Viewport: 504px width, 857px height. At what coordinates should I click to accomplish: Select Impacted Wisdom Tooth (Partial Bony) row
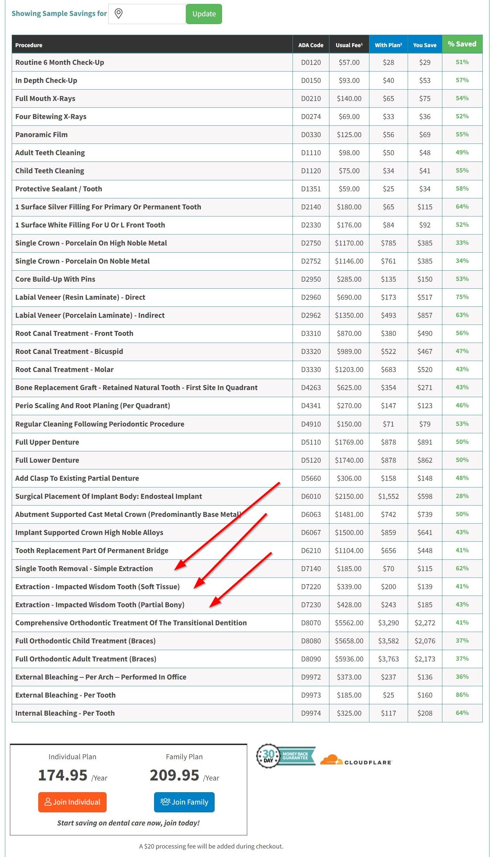click(x=247, y=605)
